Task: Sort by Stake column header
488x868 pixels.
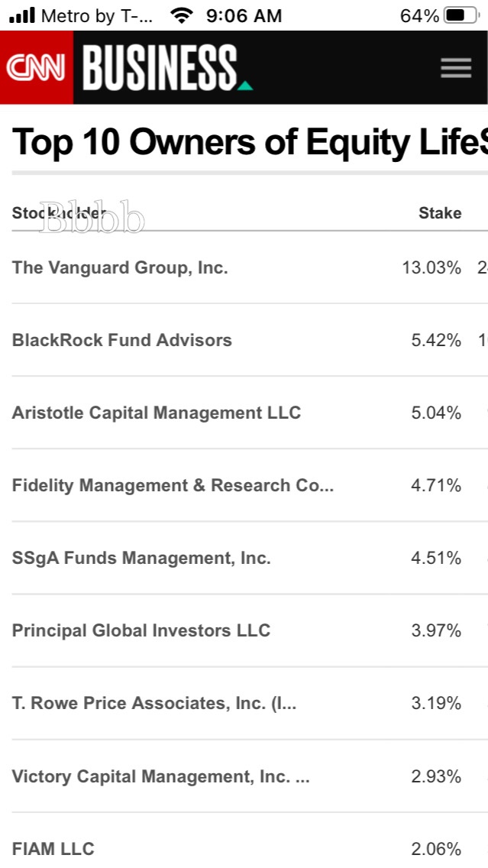Action: click(440, 213)
